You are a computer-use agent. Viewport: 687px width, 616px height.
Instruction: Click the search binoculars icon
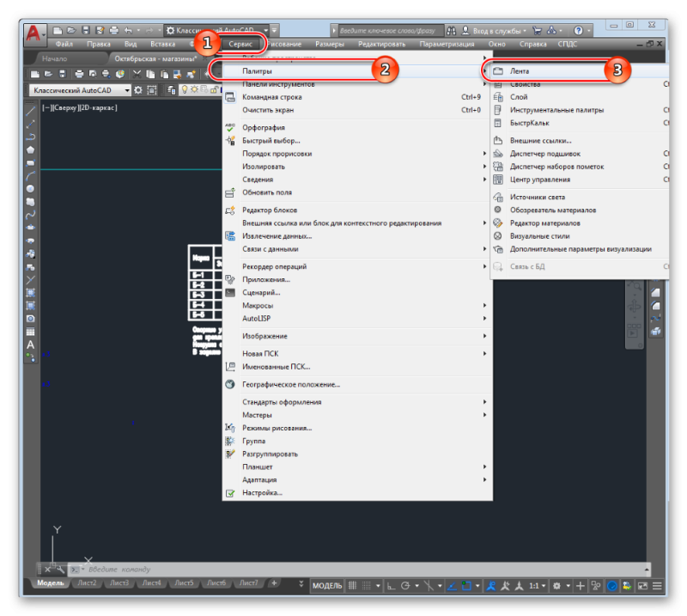[x=451, y=31]
